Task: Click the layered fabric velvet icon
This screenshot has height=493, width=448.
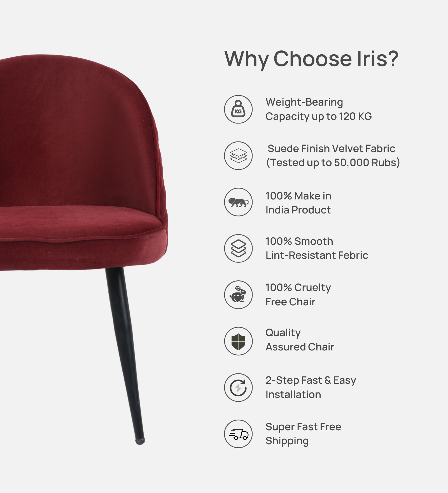Action: (238, 155)
